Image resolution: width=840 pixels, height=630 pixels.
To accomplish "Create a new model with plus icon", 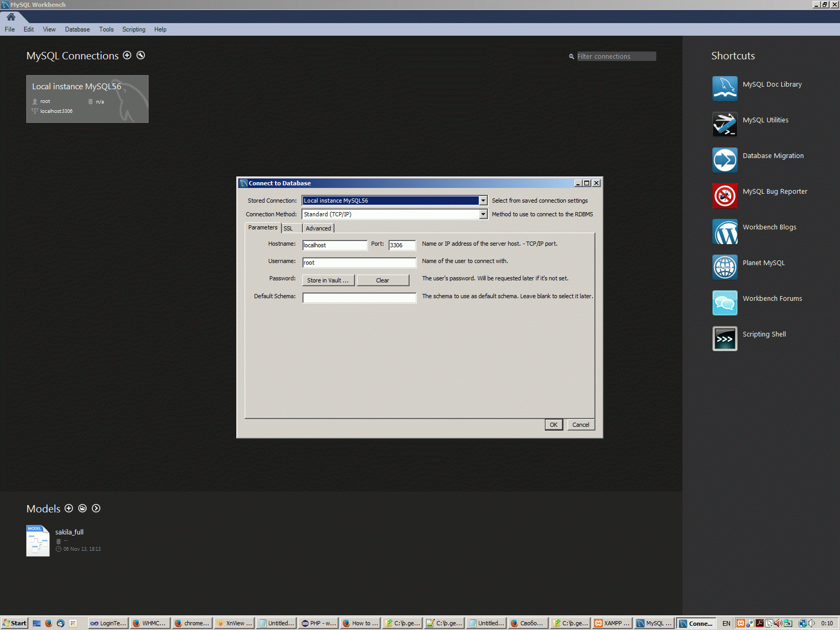I will coord(69,508).
